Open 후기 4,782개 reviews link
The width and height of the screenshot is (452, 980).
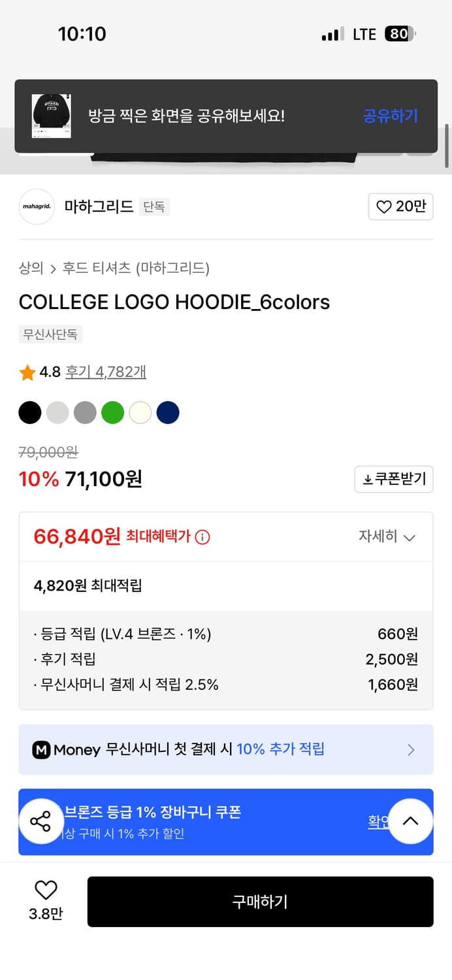(x=105, y=372)
